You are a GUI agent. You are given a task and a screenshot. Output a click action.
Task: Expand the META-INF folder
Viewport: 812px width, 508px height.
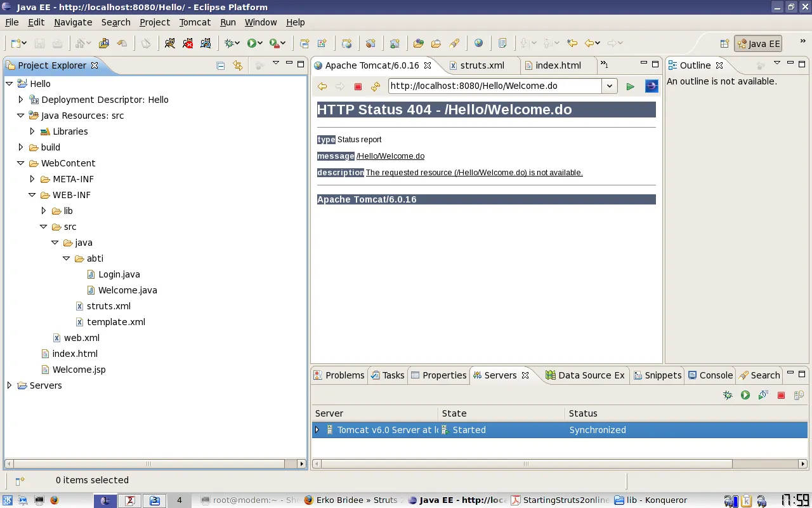(32, 178)
